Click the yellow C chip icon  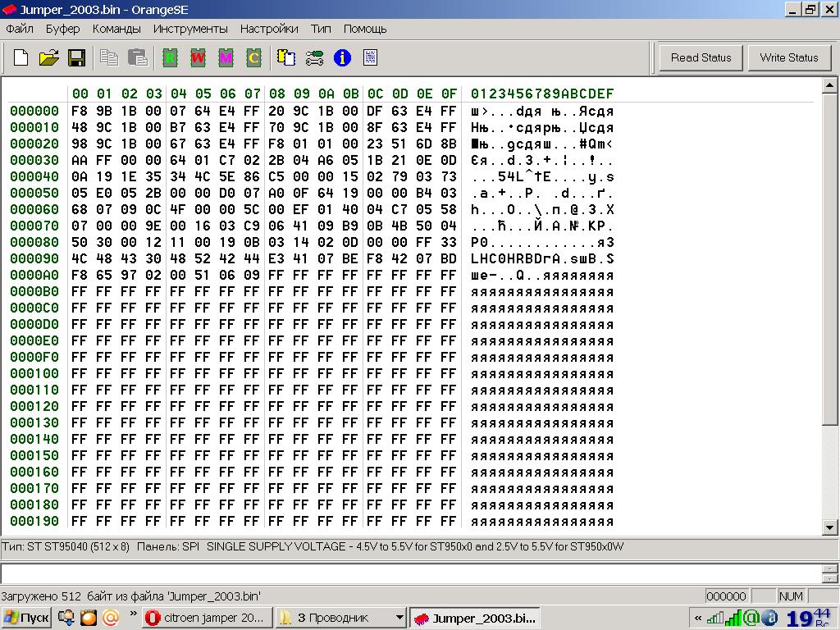click(254, 57)
